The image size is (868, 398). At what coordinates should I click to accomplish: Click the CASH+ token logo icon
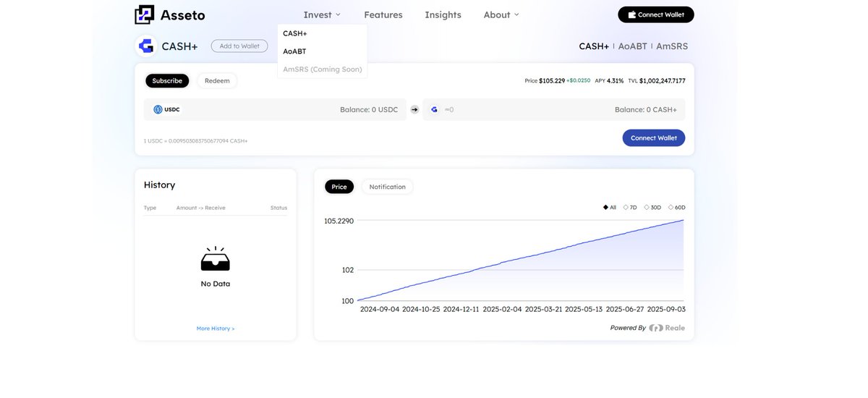(x=146, y=46)
